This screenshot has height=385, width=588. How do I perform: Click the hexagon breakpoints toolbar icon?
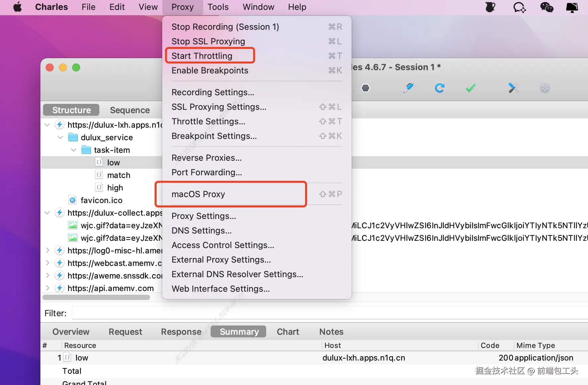[x=365, y=88]
